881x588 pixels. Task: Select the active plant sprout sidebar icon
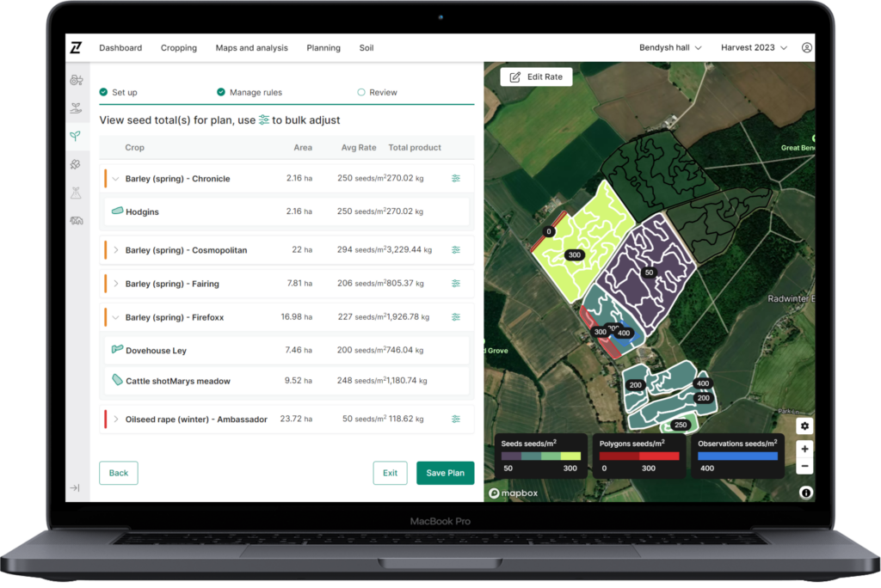click(x=77, y=136)
